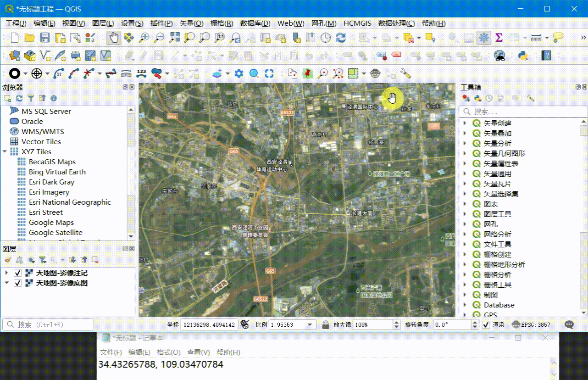588x380 pixels.
Task: Toggle the scale lock padlock icon
Action: click(x=326, y=324)
